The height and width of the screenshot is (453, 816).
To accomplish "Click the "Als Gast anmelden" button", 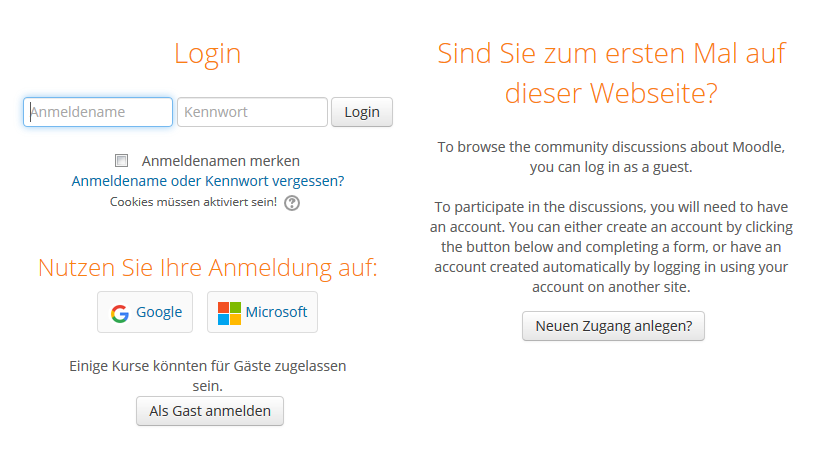I will (x=210, y=411).
